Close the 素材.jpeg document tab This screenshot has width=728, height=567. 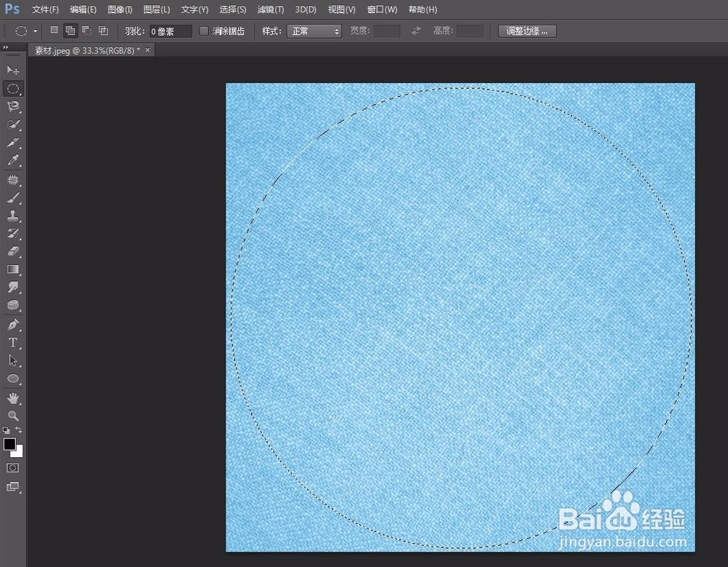[148, 49]
